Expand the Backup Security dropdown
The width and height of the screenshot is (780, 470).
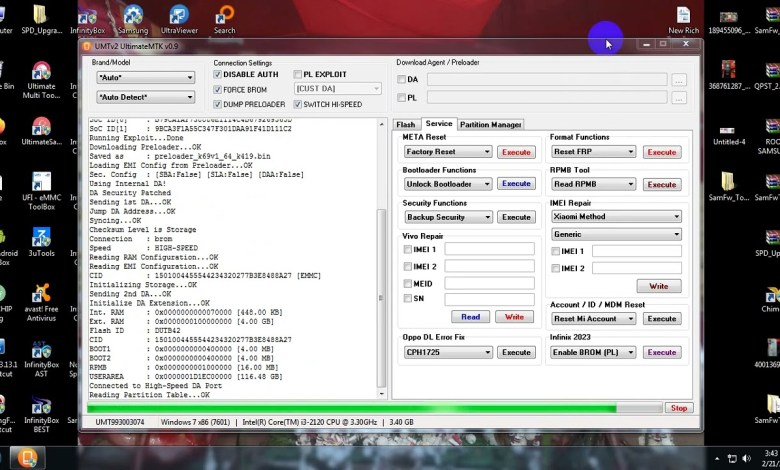[x=448, y=217]
